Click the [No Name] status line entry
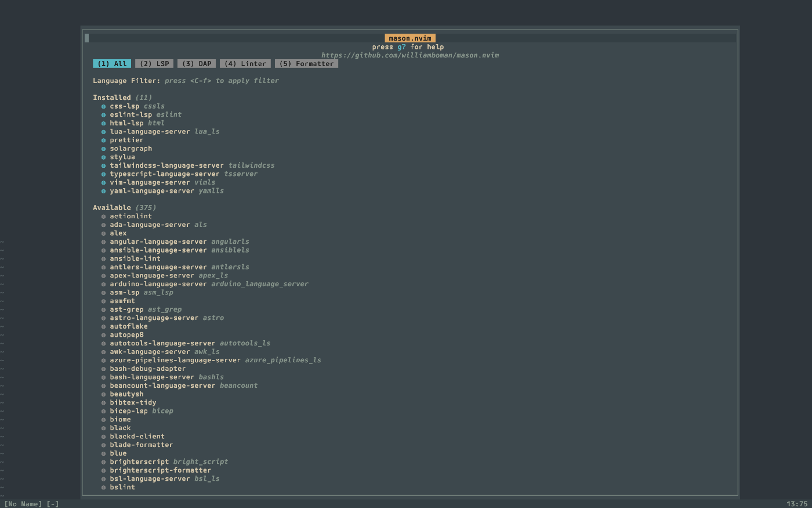This screenshot has width=812, height=508. pyautogui.click(x=23, y=504)
